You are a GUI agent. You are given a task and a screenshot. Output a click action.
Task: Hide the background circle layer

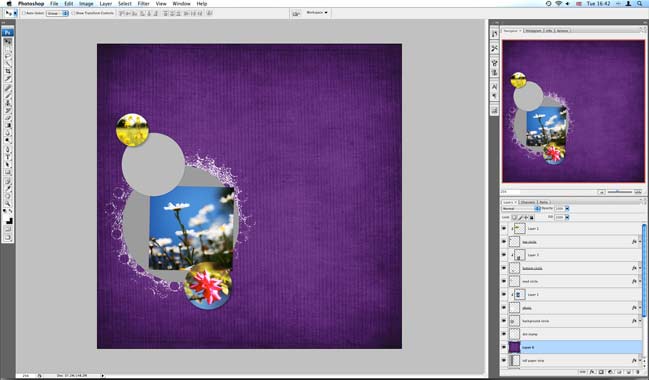click(x=504, y=321)
